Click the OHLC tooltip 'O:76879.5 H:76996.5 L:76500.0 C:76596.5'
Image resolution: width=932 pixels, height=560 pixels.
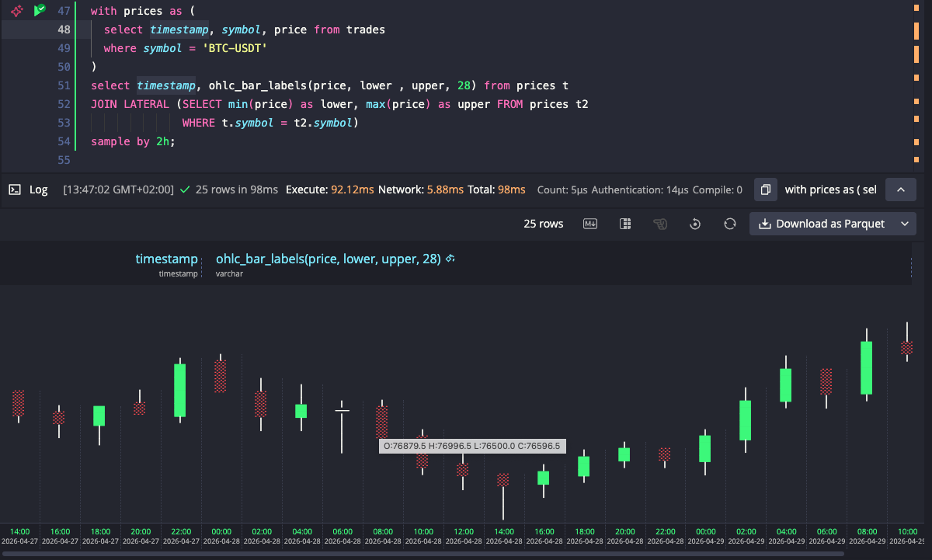pyautogui.click(x=472, y=446)
